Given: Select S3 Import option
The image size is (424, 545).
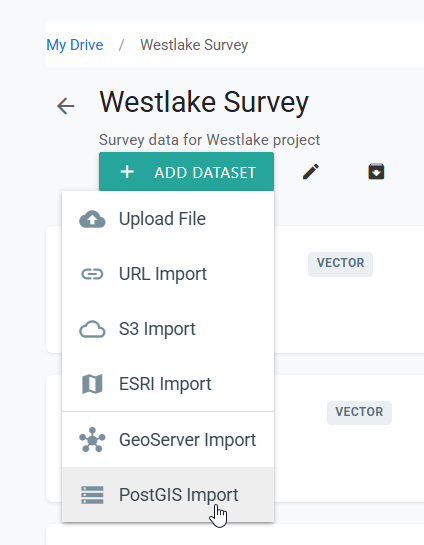Looking at the screenshot, I should (168, 329).
